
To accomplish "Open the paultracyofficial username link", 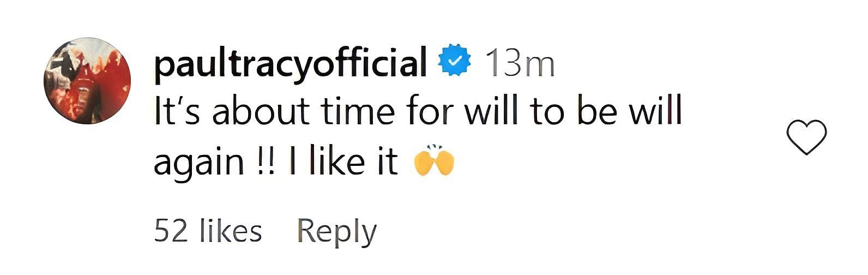I will tap(290, 64).
